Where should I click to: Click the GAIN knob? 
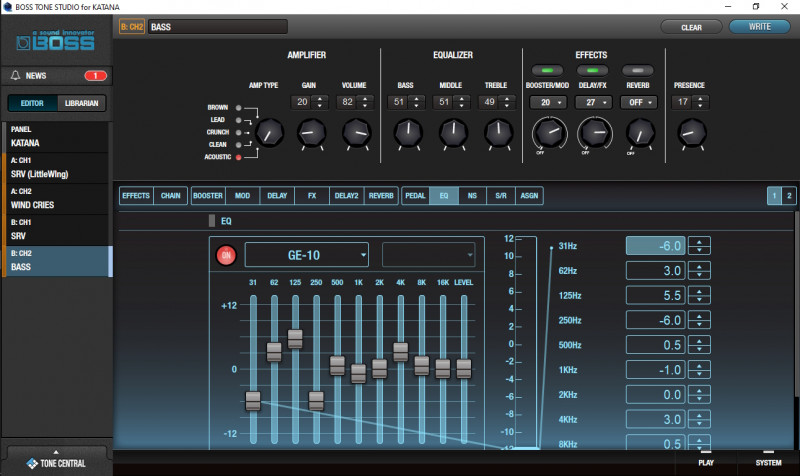[311, 132]
